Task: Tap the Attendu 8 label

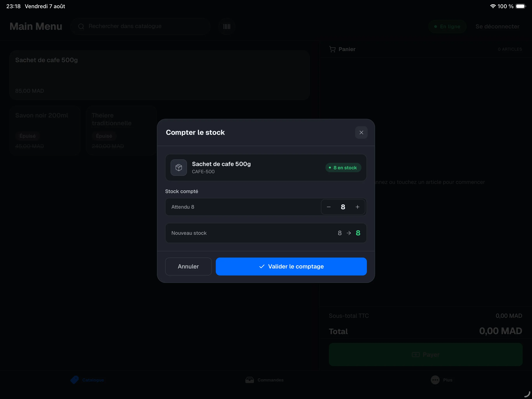Action: point(183,207)
